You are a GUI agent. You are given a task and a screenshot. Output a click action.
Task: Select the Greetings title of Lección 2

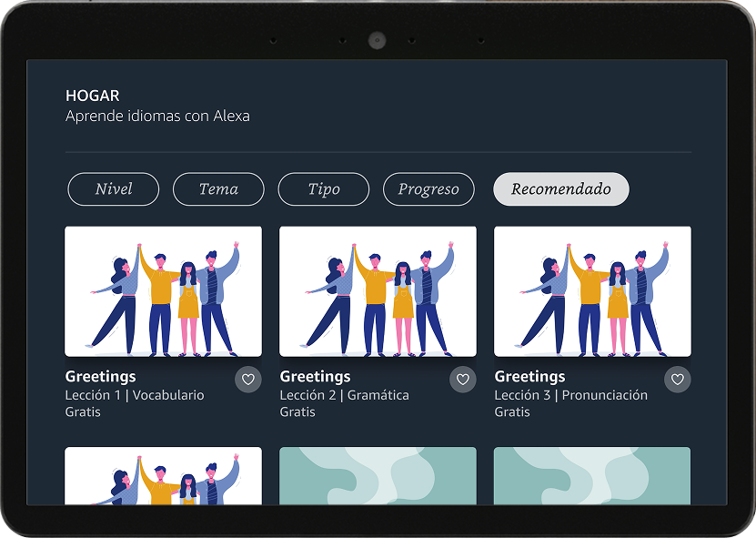pos(316,377)
